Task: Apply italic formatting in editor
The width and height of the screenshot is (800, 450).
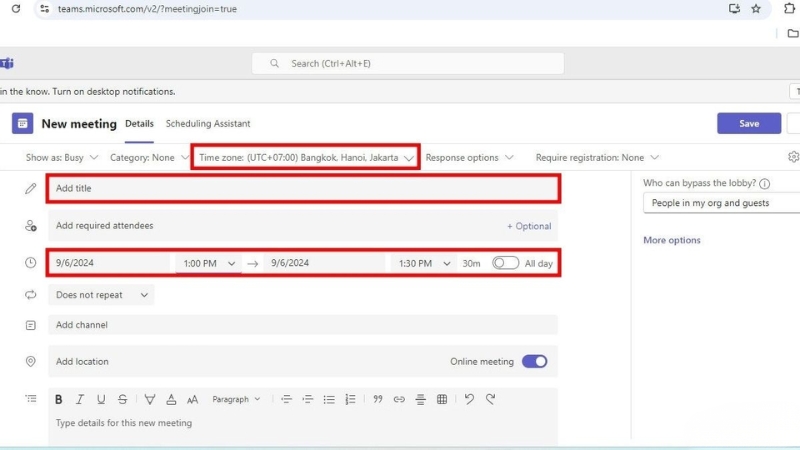Action: (80, 399)
